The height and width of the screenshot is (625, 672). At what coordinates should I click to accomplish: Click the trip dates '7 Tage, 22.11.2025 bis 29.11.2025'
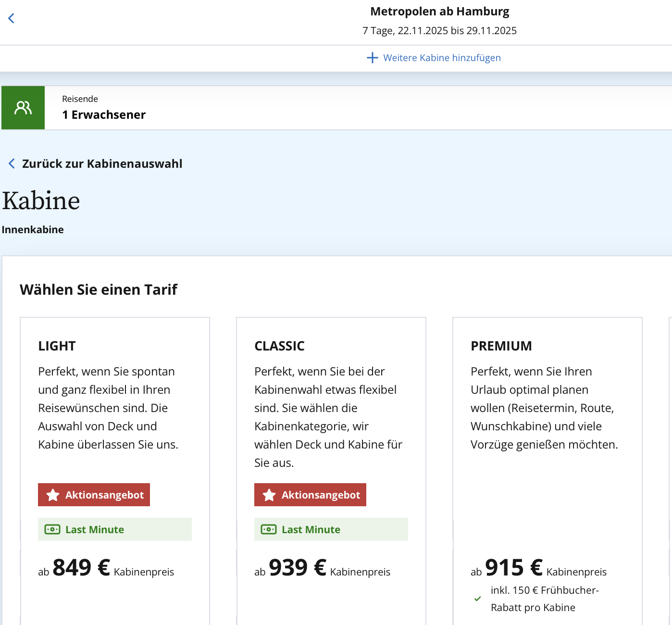point(440,31)
